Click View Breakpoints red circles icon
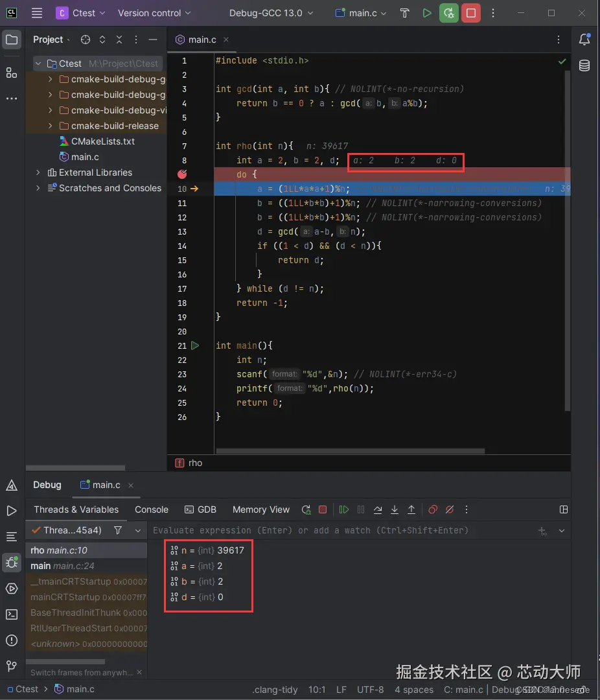Image resolution: width=600 pixels, height=700 pixels. tap(433, 509)
